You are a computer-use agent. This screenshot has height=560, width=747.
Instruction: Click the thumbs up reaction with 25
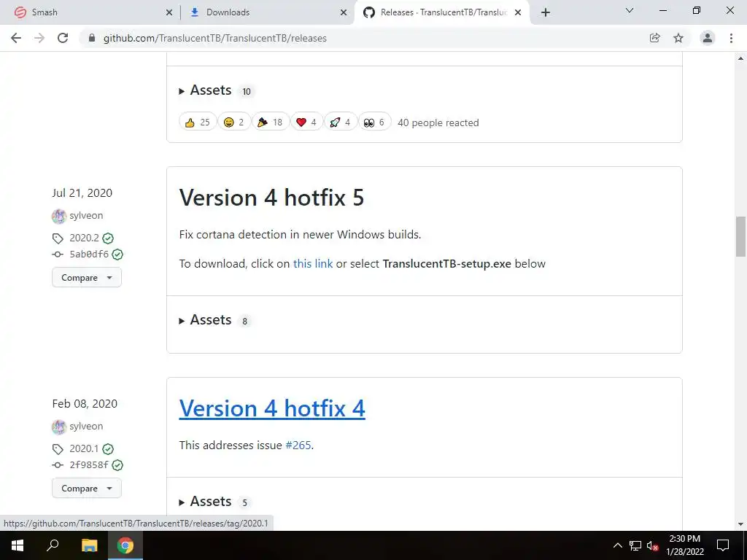click(198, 122)
